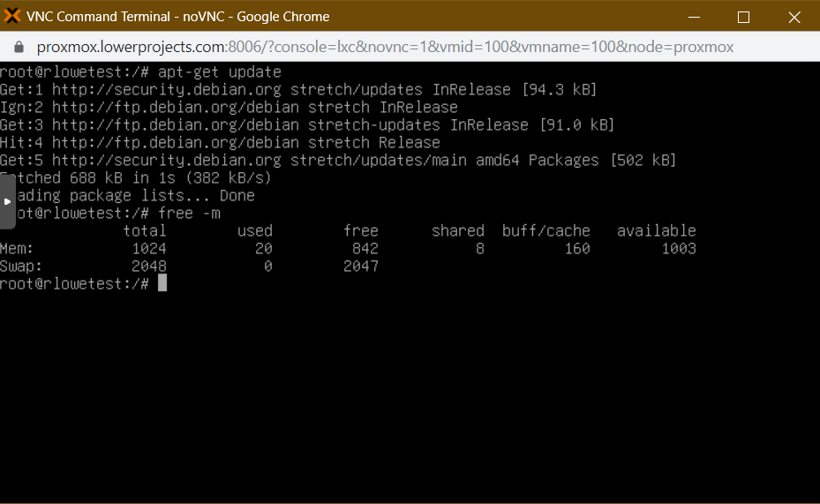The height and width of the screenshot is (504, 820).
Task: Click the 'Mem:' row label
Action: pyautogui.click(x=17, y=248)
